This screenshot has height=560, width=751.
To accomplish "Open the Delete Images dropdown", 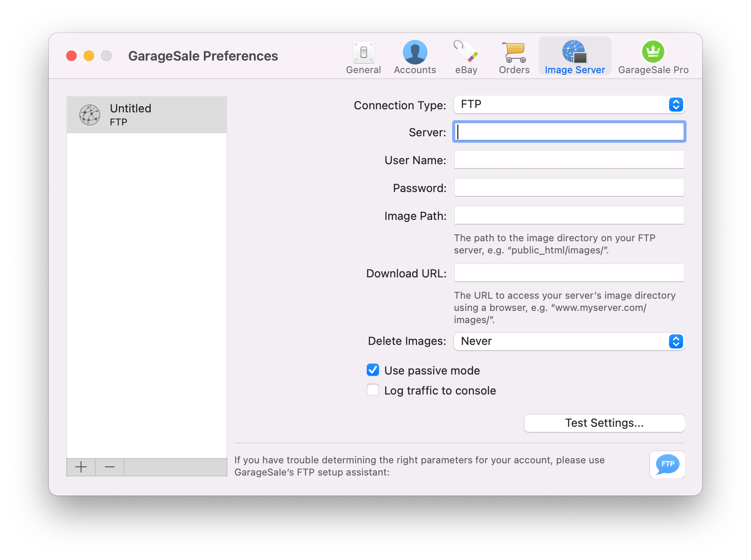I will pyautogui.click(x=569, y=341).
